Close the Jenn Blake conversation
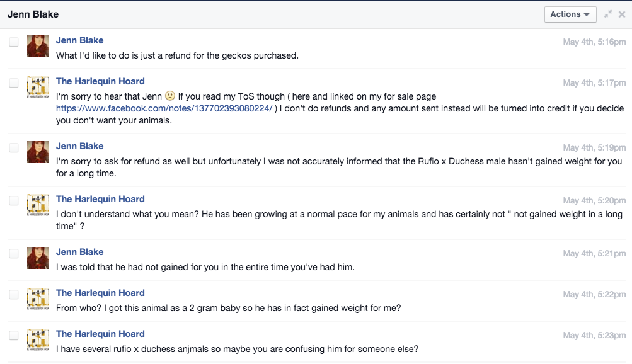This screenshot has width=632, height=364. click(x=622, y=14)
